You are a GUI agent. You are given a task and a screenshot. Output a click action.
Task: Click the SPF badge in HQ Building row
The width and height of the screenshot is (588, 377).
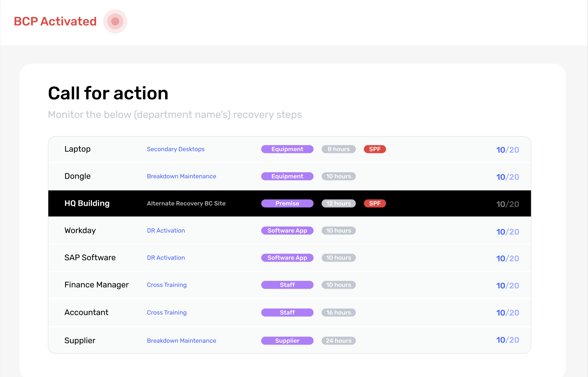pos(375,203)
